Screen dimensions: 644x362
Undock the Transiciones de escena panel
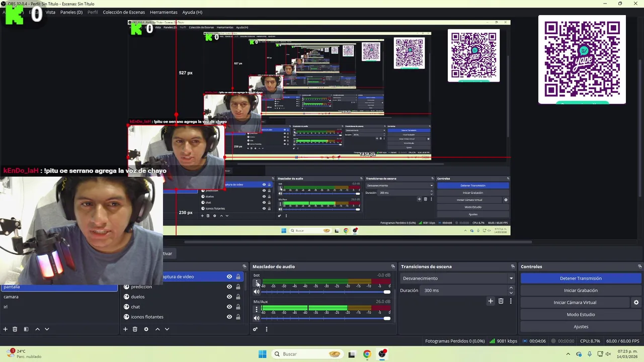513,266
